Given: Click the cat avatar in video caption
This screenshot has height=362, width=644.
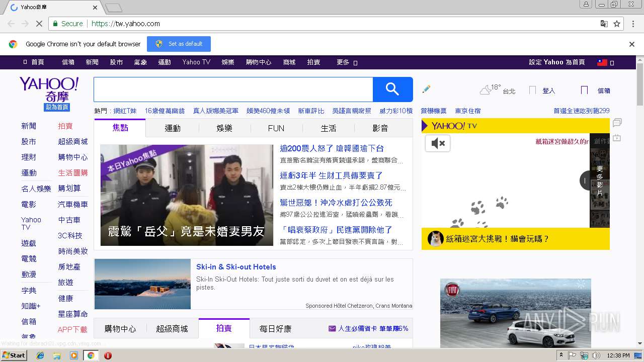Looking at the screenshot, I should coord(435,239).
